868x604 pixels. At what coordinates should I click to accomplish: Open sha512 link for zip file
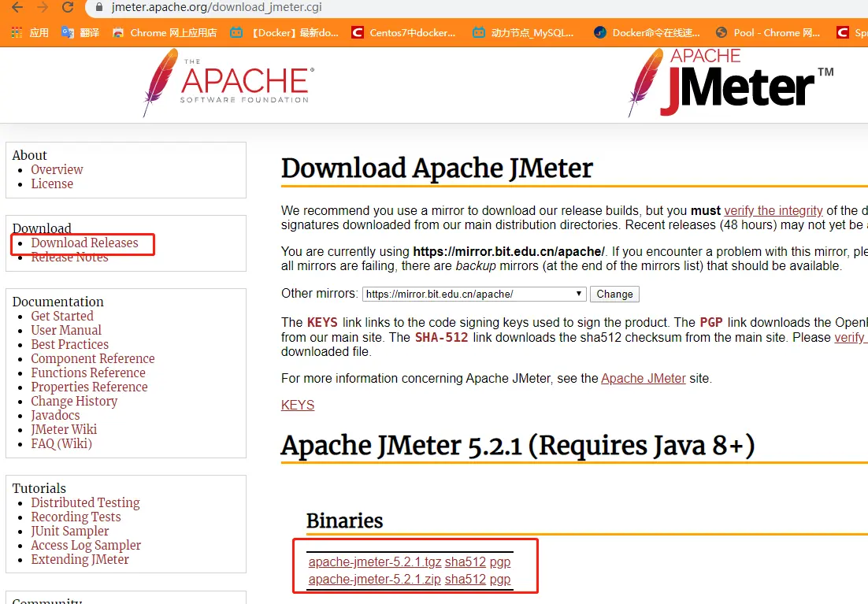tap(466, 580)
